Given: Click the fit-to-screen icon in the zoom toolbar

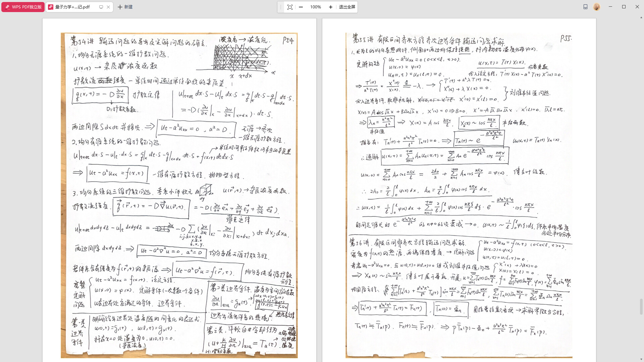Looking at the screenshot, I should pyautogui.click(x=290, y=7).
